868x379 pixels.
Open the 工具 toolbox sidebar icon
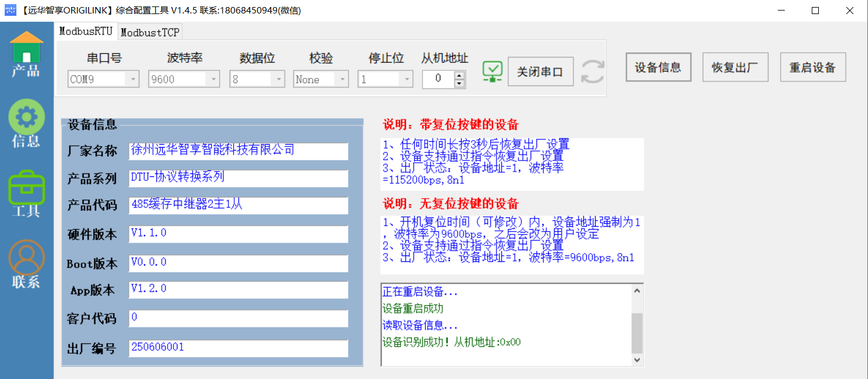click(26, 193)
